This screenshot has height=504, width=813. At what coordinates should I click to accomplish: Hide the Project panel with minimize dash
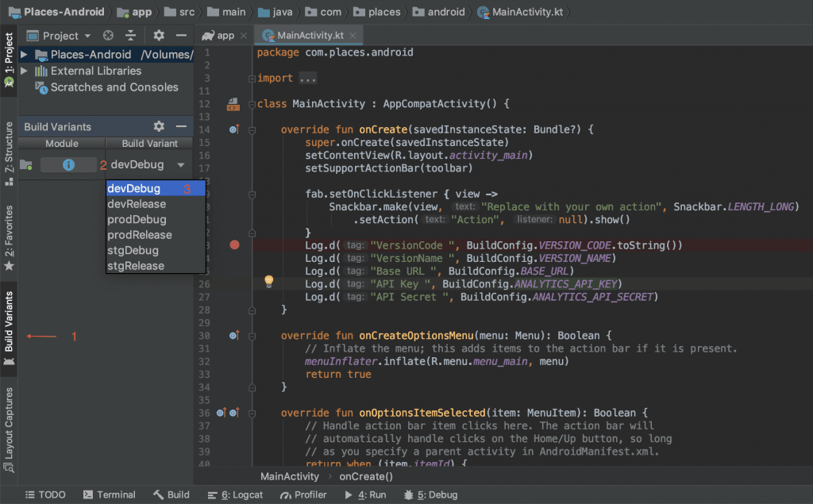click(x=181, y=35)
